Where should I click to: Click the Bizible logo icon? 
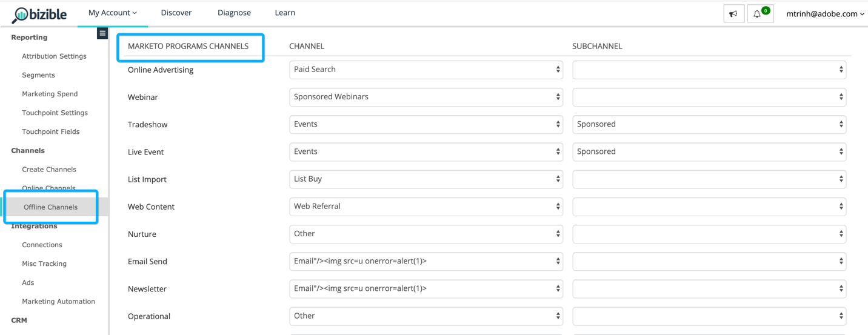(21, 15)
